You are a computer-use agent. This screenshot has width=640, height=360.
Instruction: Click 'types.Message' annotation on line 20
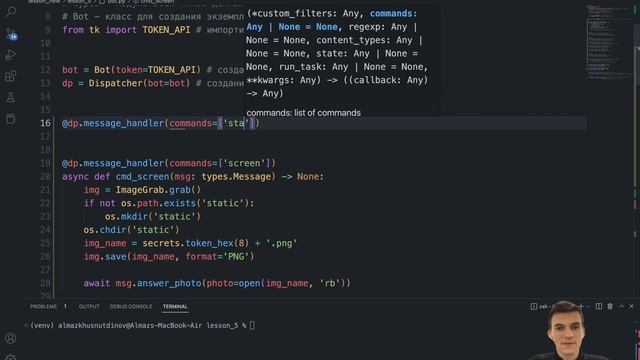[x=236, y=177]
